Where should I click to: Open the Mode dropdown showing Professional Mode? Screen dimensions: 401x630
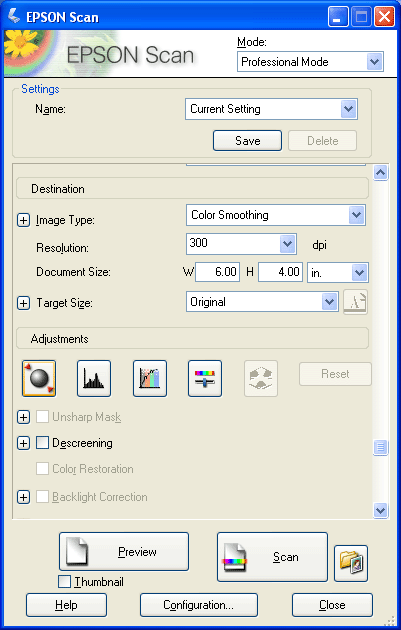tap(310, 61)
